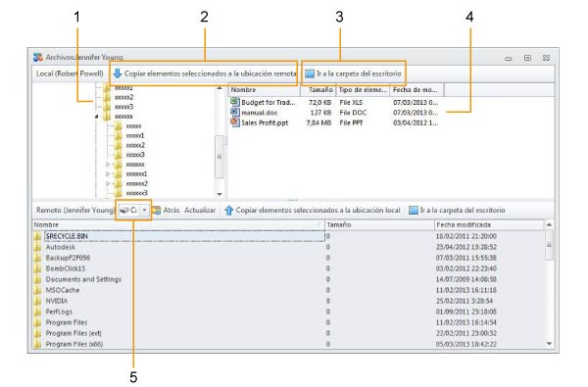Click desktop folder icon in local toolbar
The height and width of the screenshot is (387, 588).
[x=310, y=73]
